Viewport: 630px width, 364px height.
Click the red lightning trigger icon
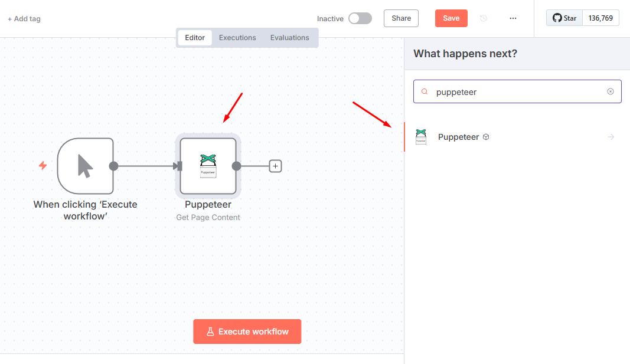[x=43, y=165]
